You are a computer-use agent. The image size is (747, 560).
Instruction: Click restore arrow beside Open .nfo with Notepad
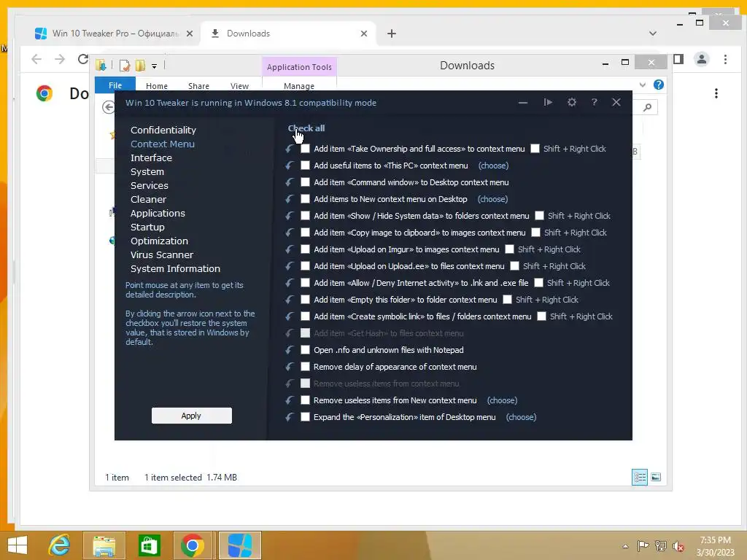pyautogui.click(x=289, y=350)
